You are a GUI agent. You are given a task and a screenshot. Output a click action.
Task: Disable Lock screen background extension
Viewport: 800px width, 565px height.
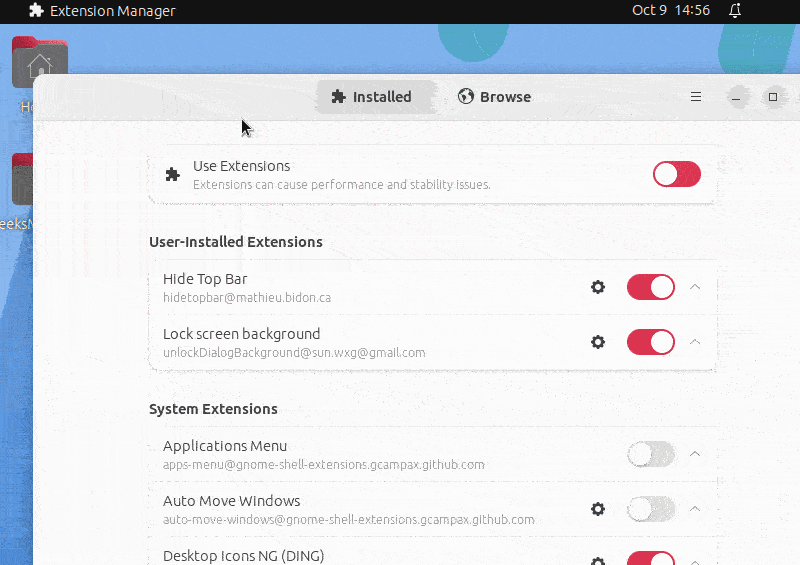click(651, 342)
